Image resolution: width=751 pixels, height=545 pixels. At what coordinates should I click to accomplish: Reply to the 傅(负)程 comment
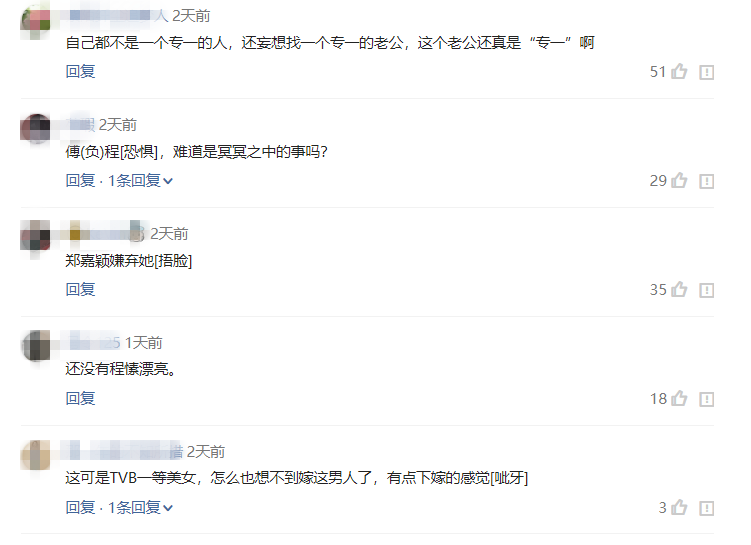point(80,181)
